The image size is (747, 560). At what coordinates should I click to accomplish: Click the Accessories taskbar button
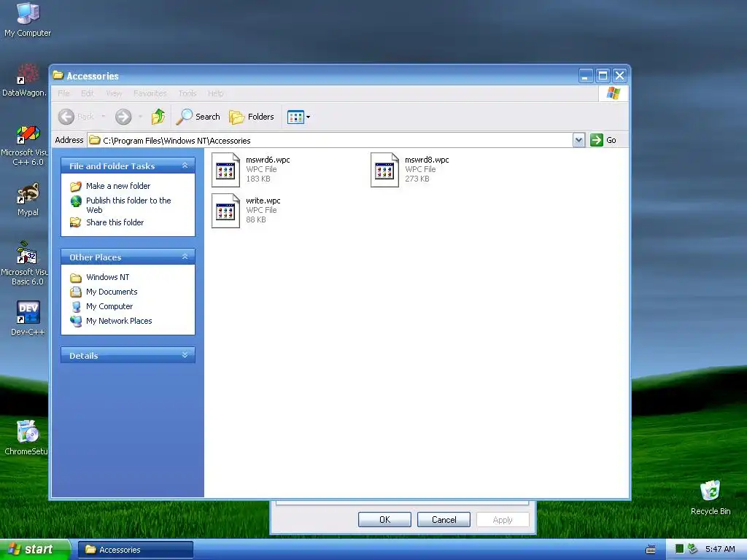135,550
